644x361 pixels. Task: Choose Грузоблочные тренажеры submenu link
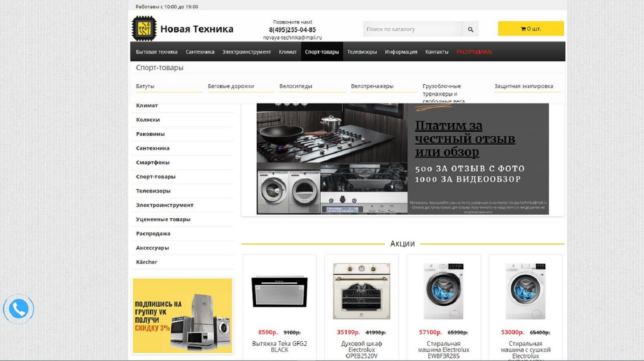point(444,93)
